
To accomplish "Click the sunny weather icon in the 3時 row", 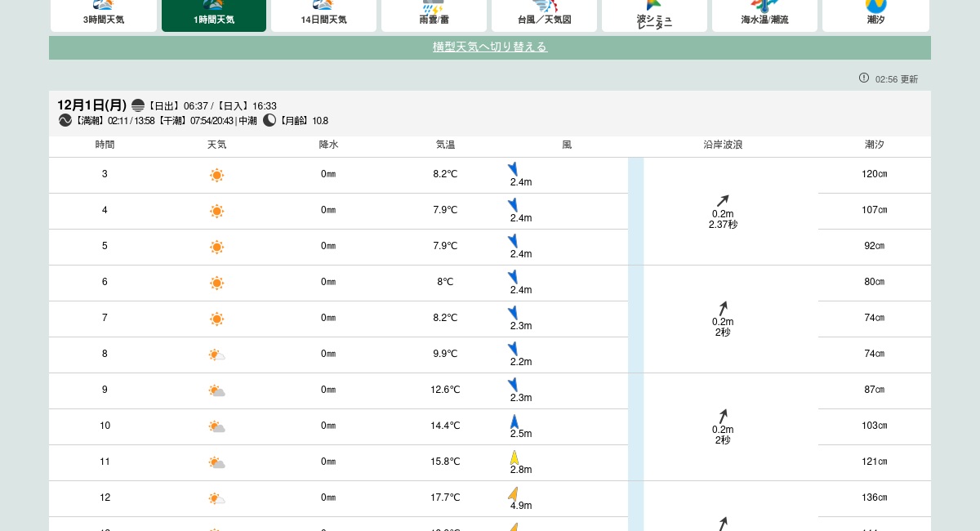I will coord(216,175).
